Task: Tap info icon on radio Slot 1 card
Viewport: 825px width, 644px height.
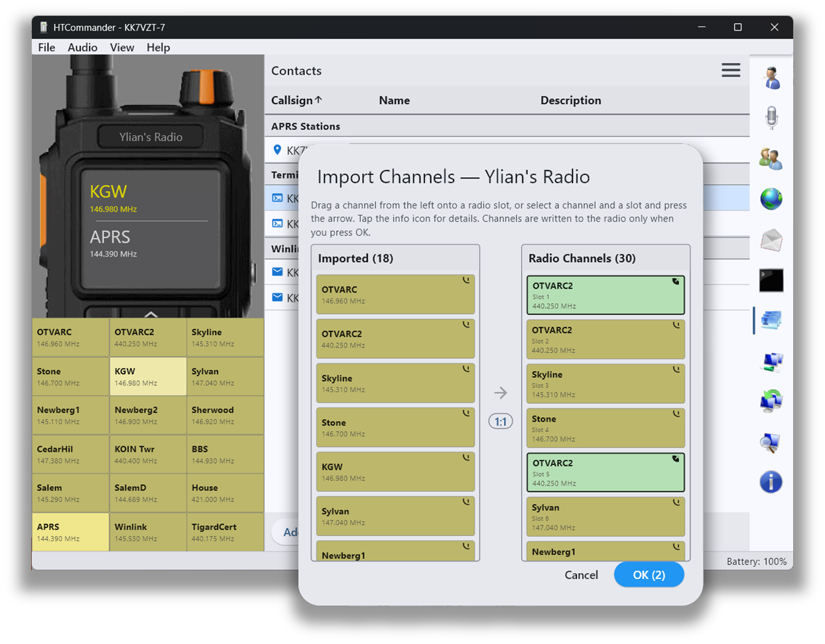Action: (x=676, y=282)
